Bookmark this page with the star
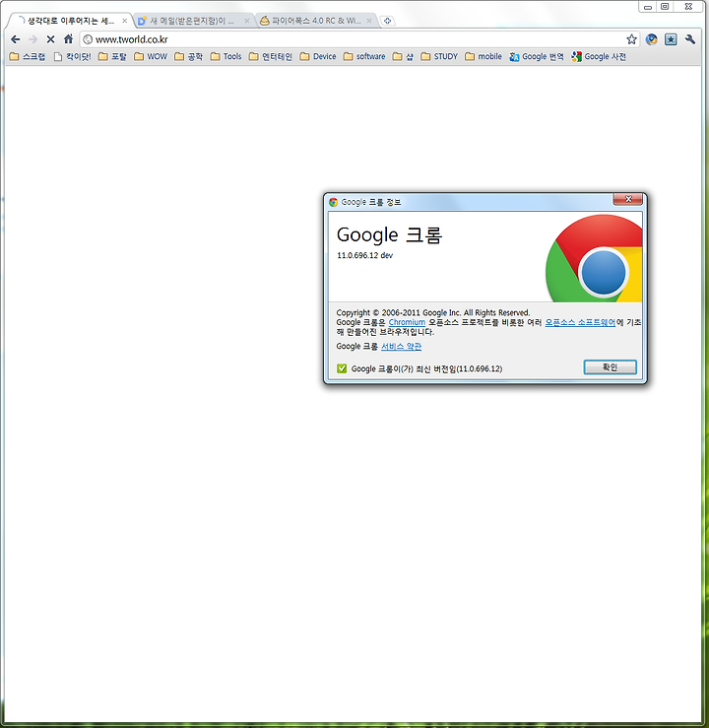 tap(631, 39)
